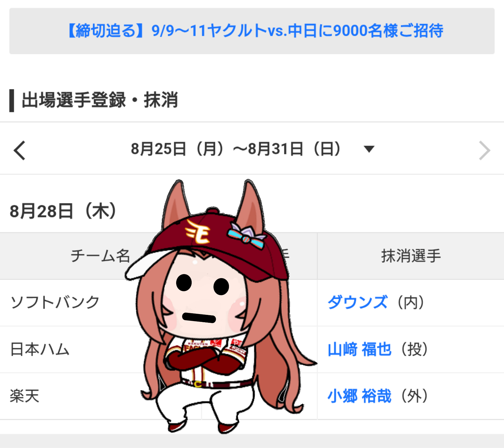Screen dimensions: 504x448
Task: Open the week range dropdown triangle
Action: coord(369,149)
